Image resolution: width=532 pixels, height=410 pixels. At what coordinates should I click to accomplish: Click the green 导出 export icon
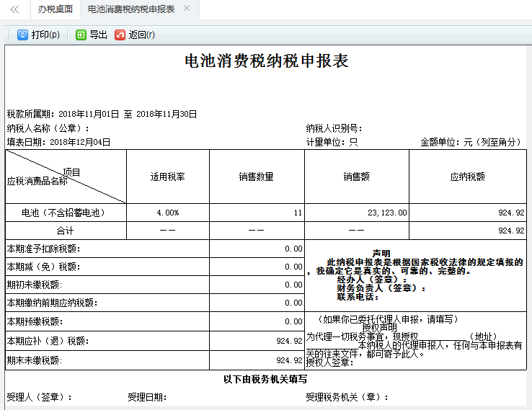(x=81, y=35)
